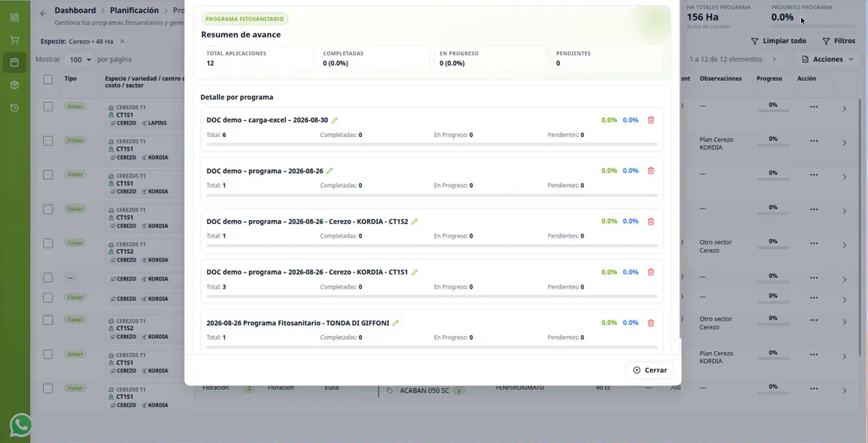Click the Observaciones column header
This screenshot has height=443, width=868.
(720, 79)
